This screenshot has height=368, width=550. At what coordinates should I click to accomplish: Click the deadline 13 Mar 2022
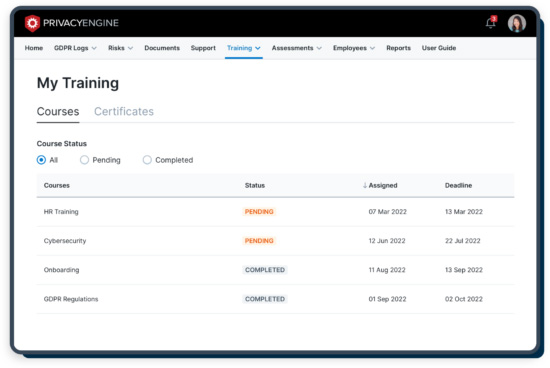pyautogui.click(x=464, y=212)
